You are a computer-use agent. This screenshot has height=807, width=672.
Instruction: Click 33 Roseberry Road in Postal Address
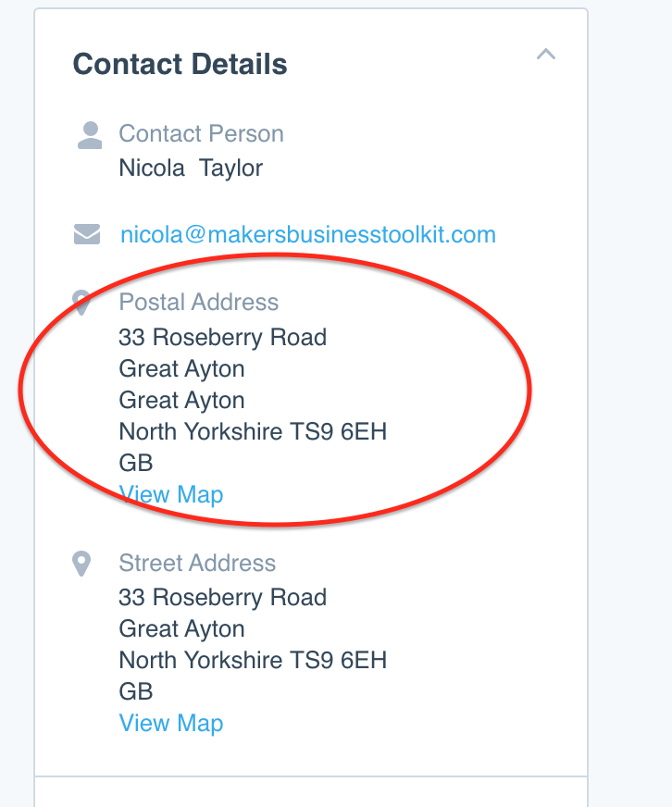click(x=222, y=337)
